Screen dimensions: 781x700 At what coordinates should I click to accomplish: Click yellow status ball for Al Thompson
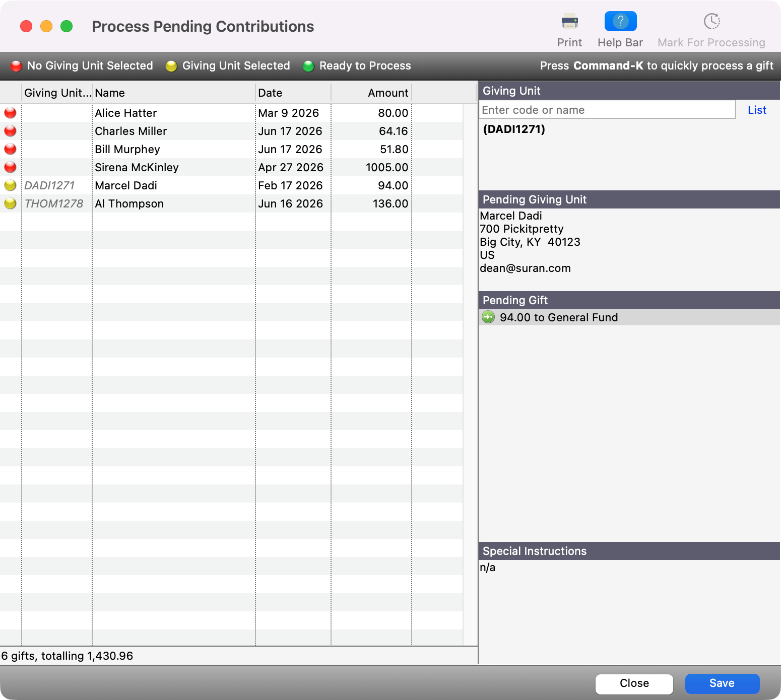click(10, 203)
